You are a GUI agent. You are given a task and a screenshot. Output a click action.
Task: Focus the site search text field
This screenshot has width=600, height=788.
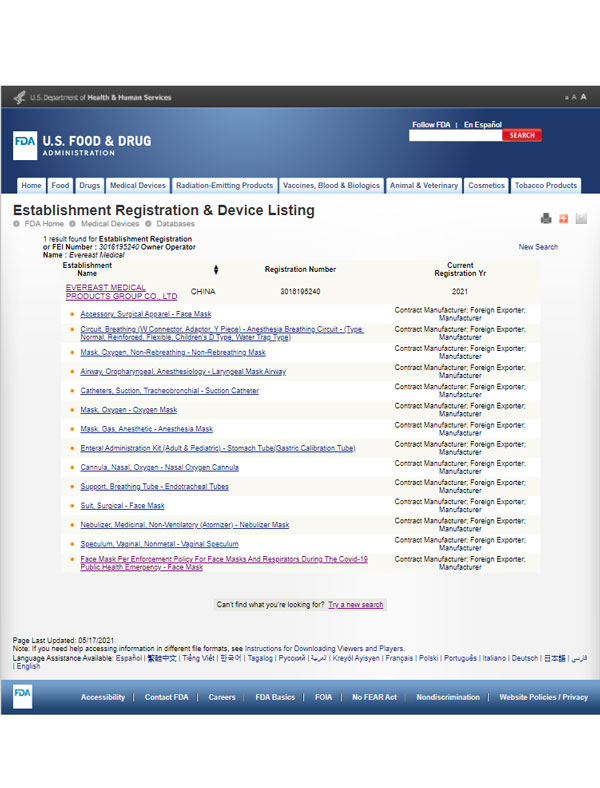point(456,135)
